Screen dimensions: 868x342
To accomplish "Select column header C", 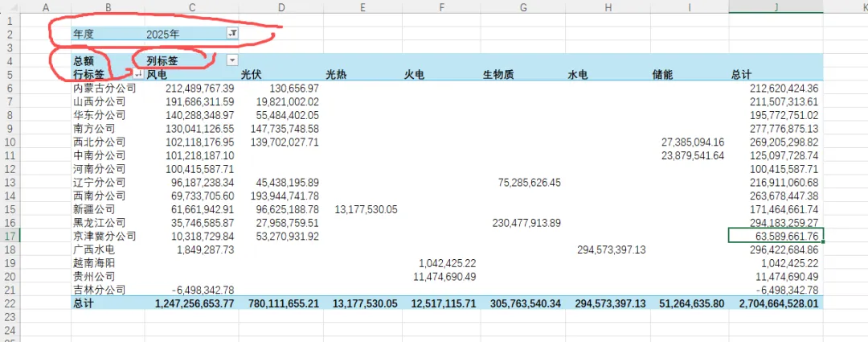I will click(191, 6).
